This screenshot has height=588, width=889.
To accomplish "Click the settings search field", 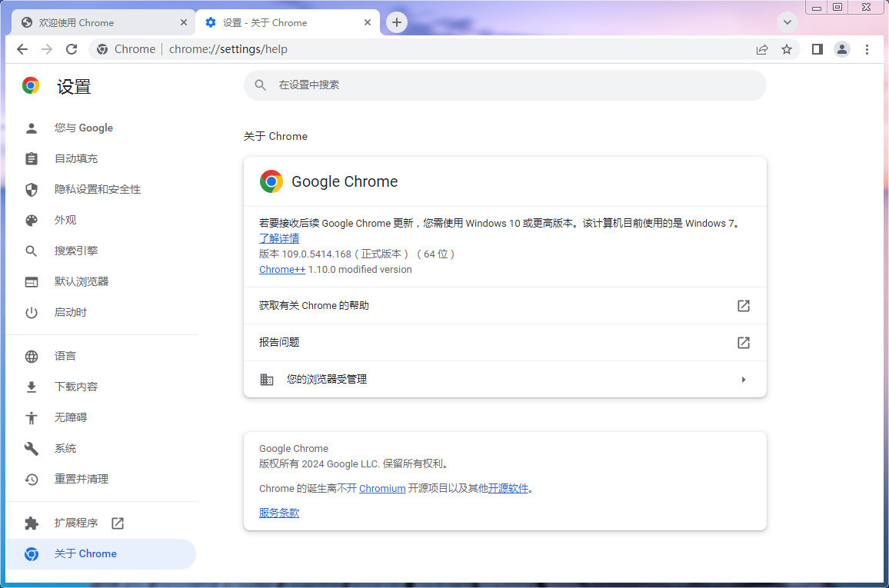I will 504,85.
